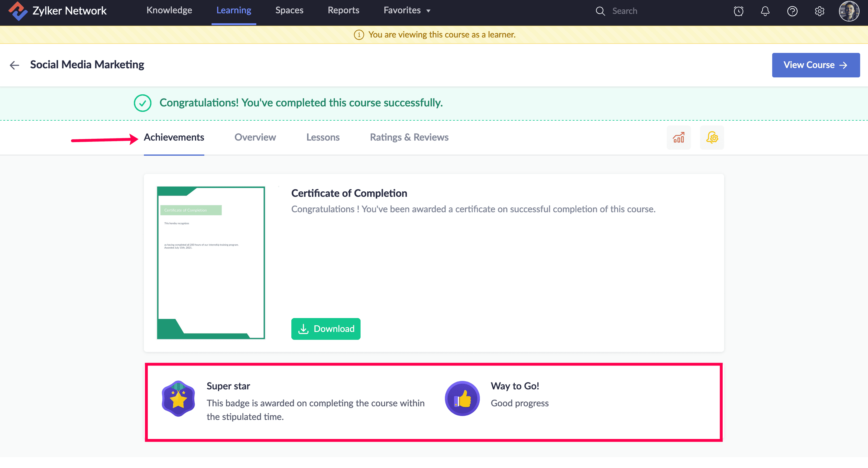Open the notifications bell
Viewport: 868px width, 468px height.
765,11
